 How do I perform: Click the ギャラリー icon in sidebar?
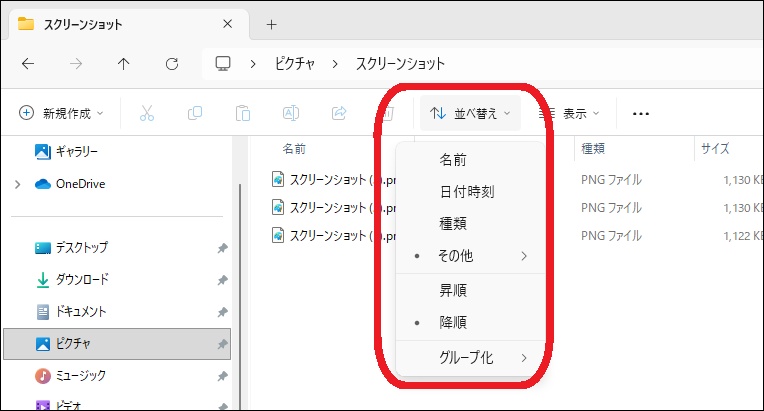[x=43, y=151]
